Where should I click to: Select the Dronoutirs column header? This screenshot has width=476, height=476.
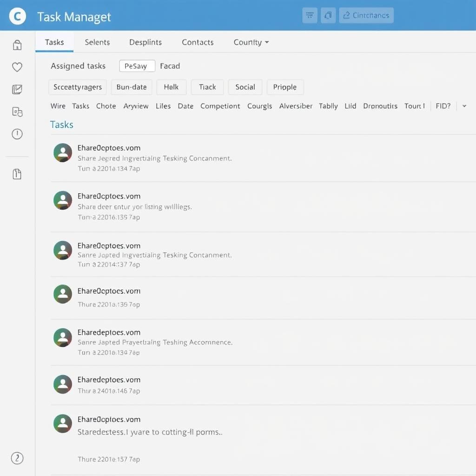coord(380,106)
